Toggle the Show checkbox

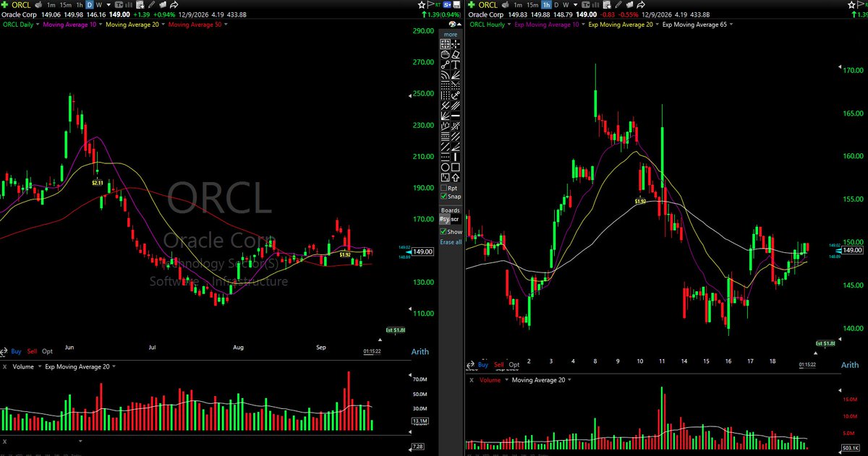click(444, 231)
